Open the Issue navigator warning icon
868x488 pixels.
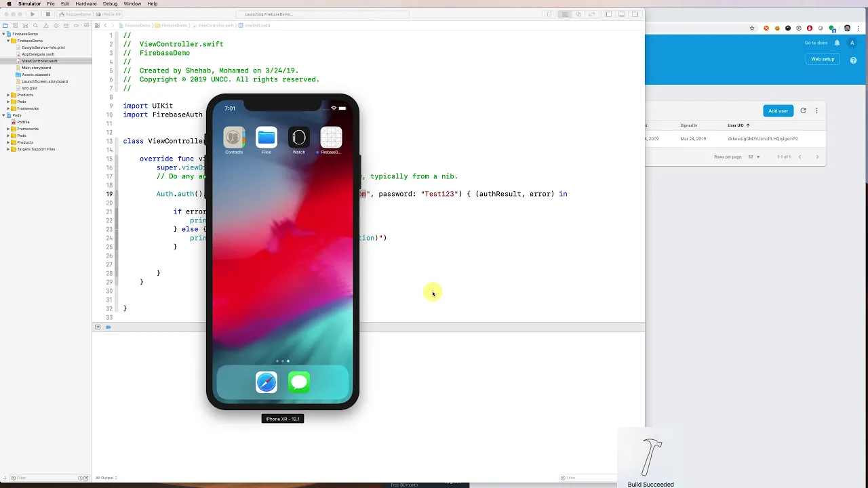(x=46, y=26)
